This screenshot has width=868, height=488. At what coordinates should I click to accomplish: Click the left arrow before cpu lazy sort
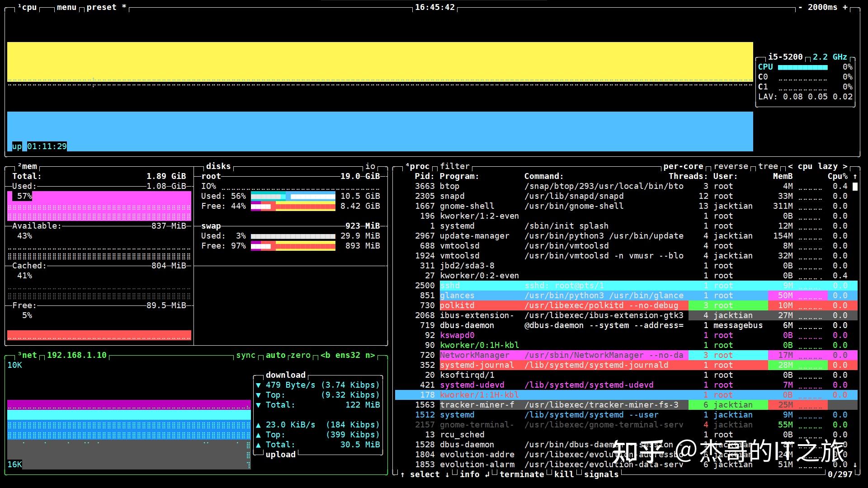[790, 166]
